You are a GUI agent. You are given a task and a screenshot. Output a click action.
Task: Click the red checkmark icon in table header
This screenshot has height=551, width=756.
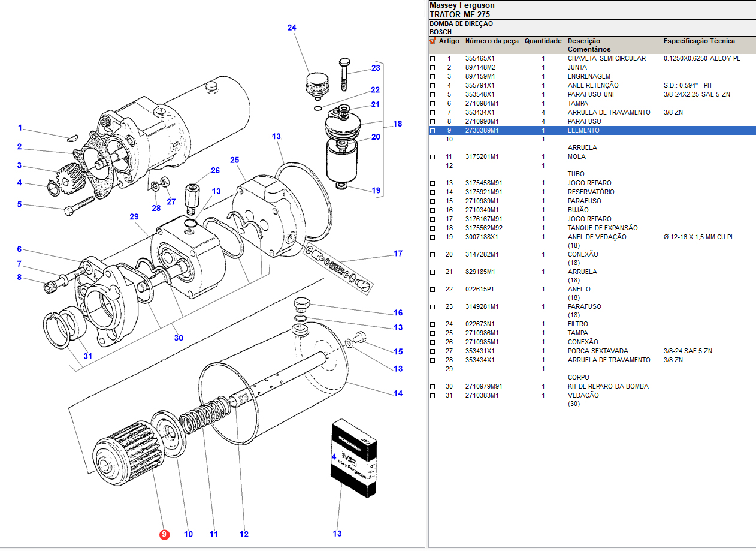tap(433, 41)
